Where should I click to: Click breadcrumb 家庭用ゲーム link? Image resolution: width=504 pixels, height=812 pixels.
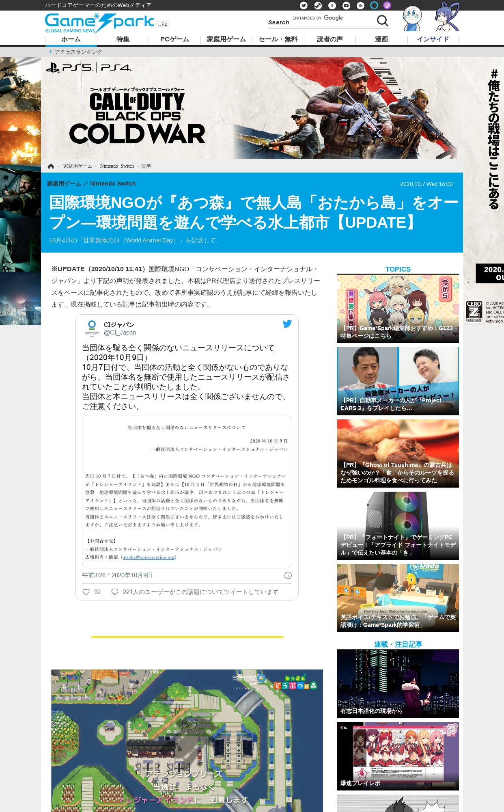click(x=78, y=166)
